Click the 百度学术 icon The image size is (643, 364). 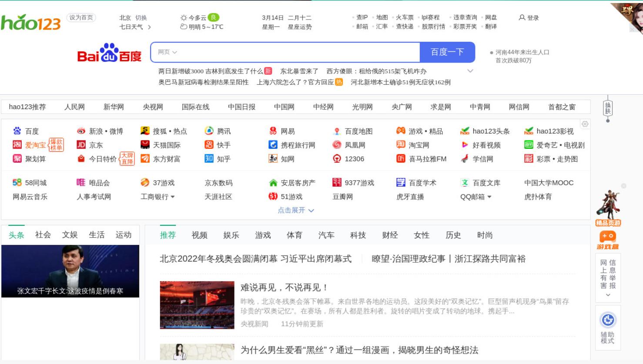click(x=401, y=183)
